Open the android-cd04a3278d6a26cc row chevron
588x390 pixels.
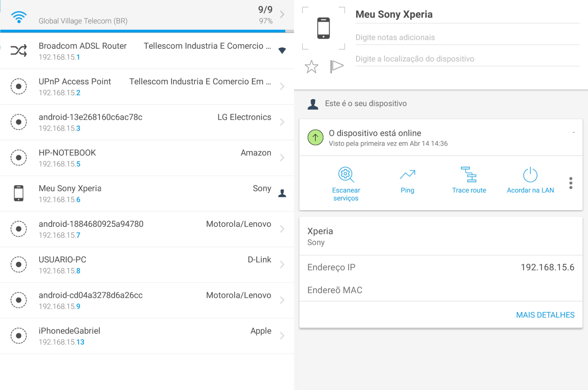click(x=282, y=300)
